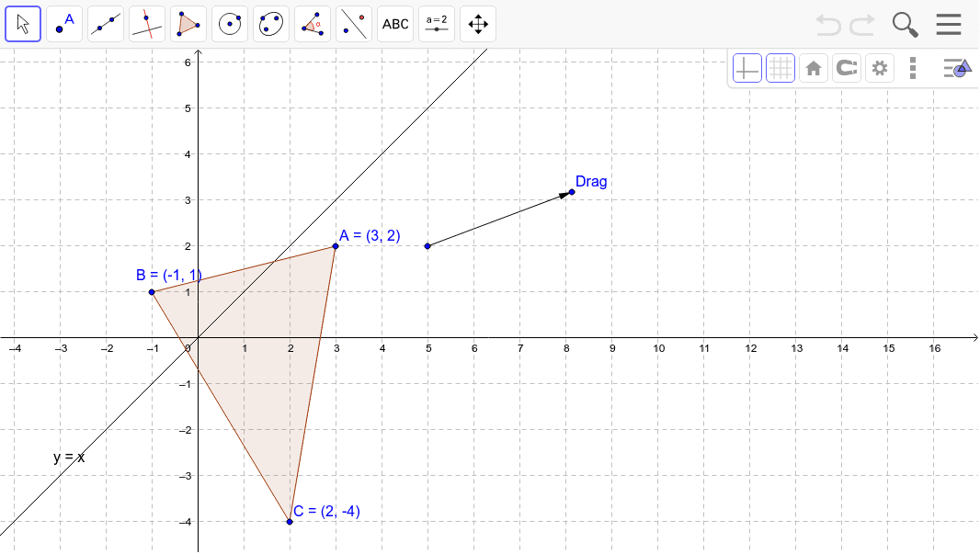Select the ABC Text tool
The image size is (980, 554).
(394, 24)
